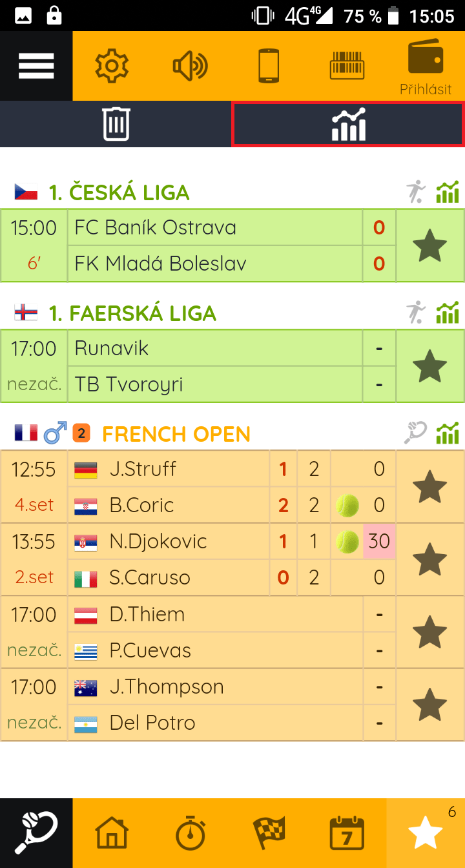The height and width of the screenshot is (868, 465).
Task: Select the statistics chart tab
Action: [348, 124]
